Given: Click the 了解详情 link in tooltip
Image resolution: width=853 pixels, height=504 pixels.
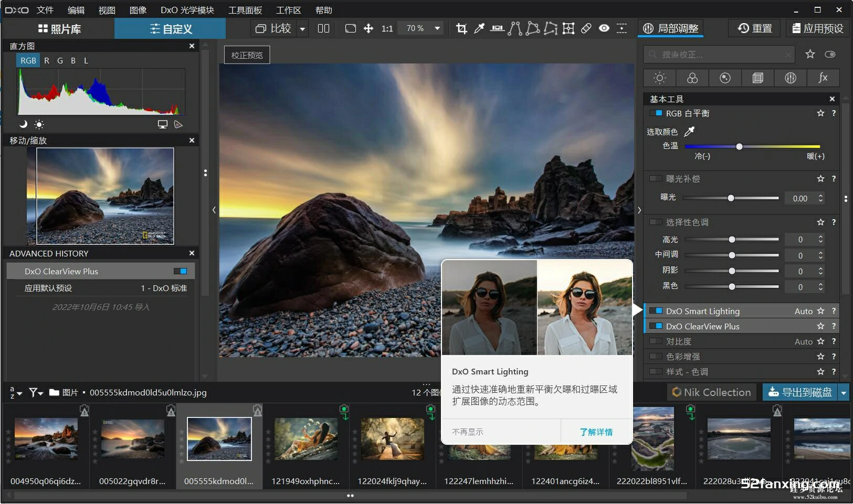Looking at the screenshot, I should [596, 432].
